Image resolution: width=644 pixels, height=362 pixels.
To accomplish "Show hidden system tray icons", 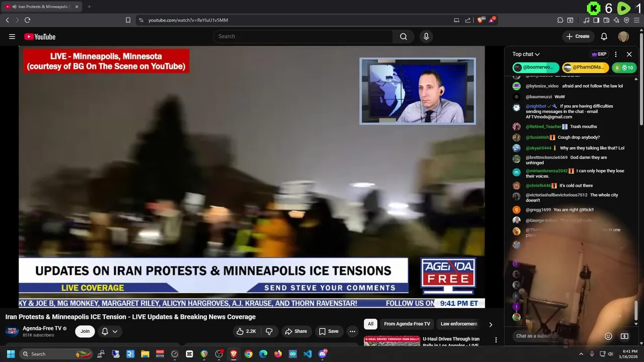I will pyautogui.click(x=581, y=354).
